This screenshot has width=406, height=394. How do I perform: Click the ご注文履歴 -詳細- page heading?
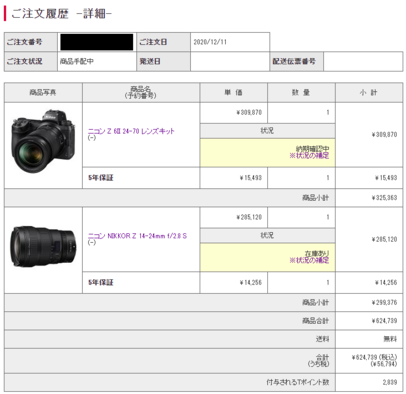click(62, 14)
